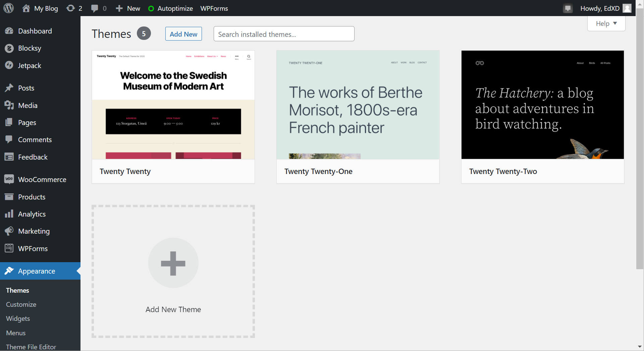Screen dimensions: 644x351
Task: Click the Pages icon
Action: click(9, 122)
